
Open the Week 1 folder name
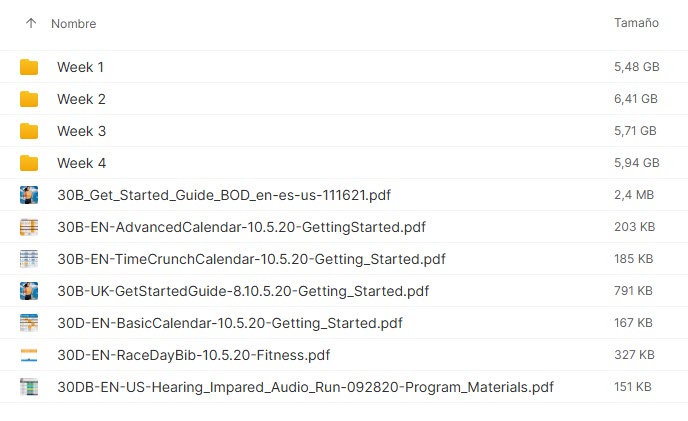[x=80, y=67]
